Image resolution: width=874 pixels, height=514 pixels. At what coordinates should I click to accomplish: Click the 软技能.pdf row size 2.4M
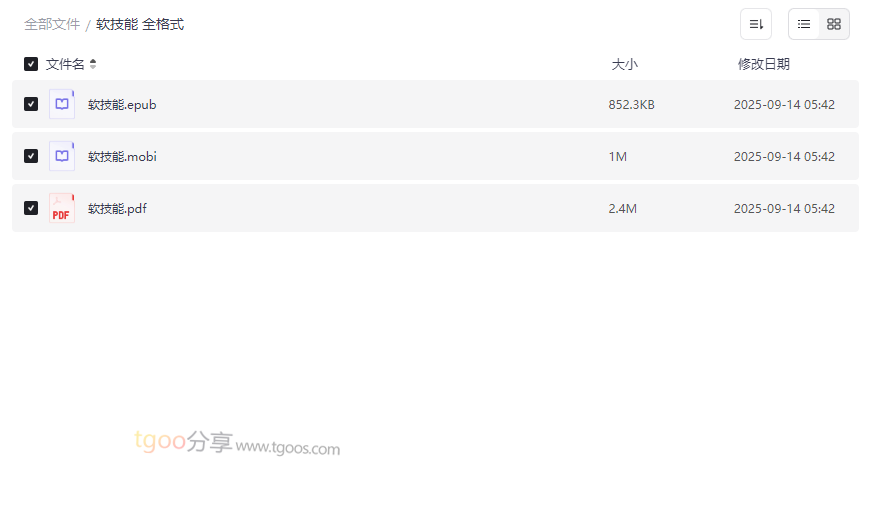pos(622,208)
